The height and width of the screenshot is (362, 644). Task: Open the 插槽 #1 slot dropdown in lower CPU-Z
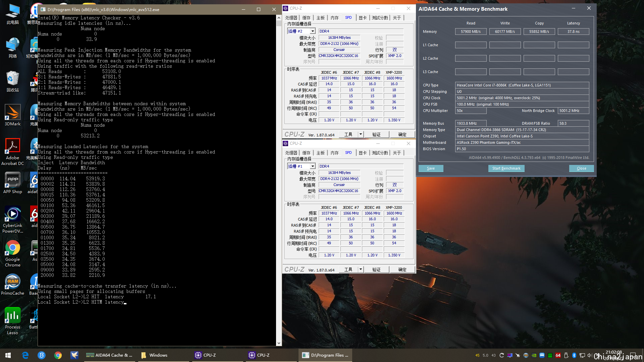pos(313,166)
